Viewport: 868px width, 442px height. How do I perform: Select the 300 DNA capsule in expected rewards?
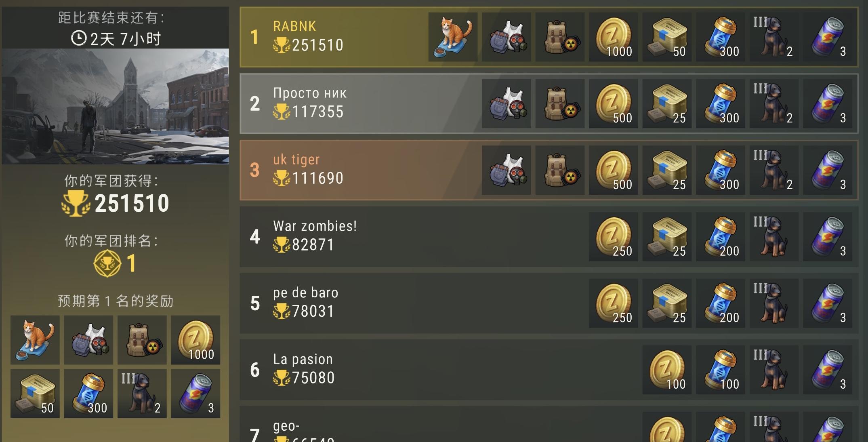point(88,393)
